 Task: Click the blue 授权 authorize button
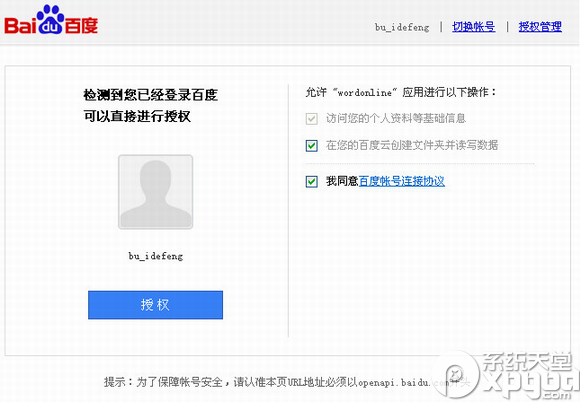click(x=155, y=305)
